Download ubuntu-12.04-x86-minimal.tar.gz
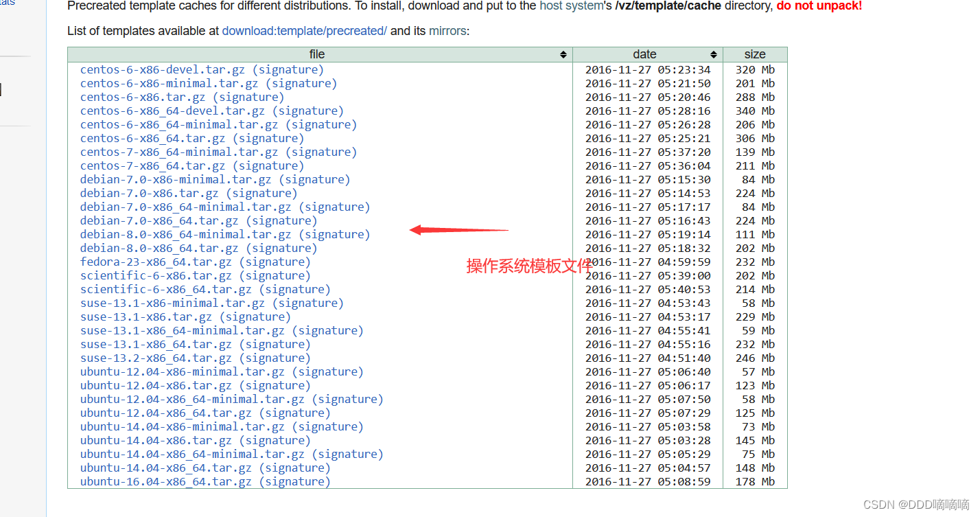The height and width of the screenshot is (517, 980). 183,371
